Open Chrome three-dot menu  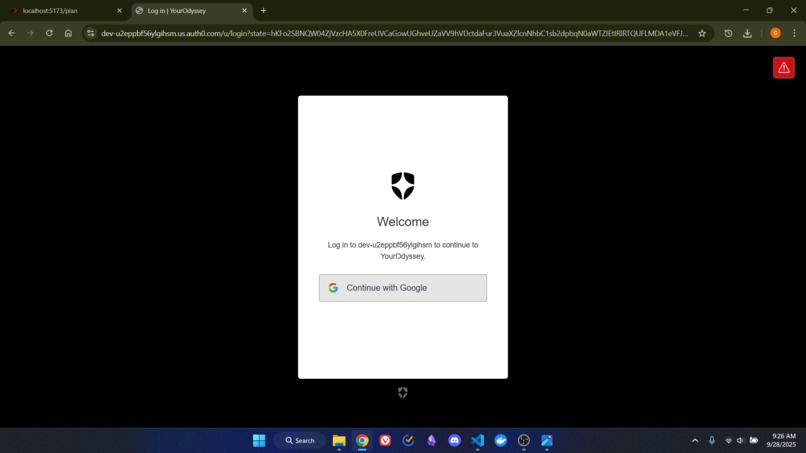coord(794,33)
